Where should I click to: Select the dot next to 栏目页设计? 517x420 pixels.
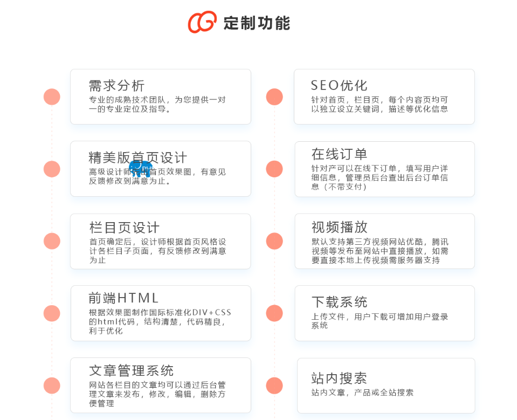[52, 241]
